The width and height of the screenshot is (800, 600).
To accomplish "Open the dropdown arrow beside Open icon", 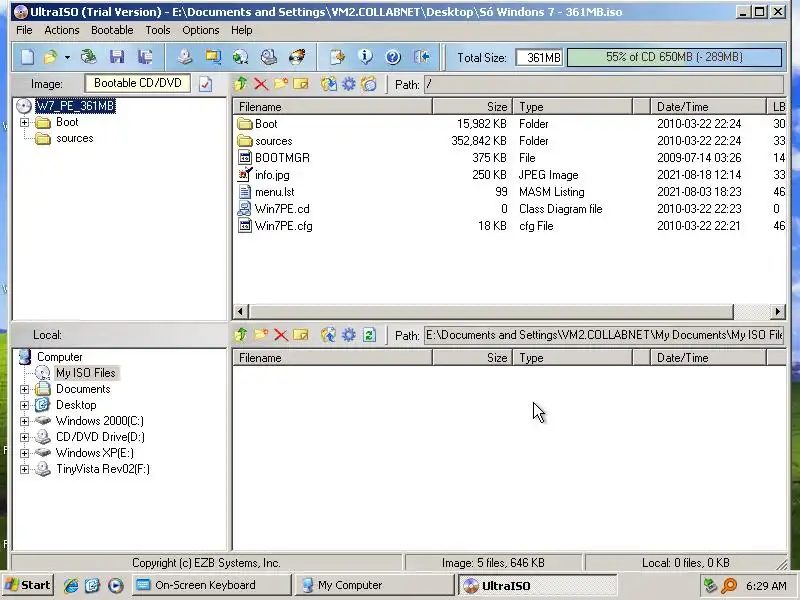I will pyautogui.click(x=67, y=57).
